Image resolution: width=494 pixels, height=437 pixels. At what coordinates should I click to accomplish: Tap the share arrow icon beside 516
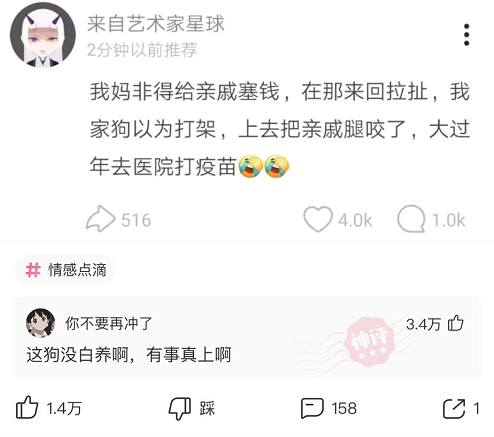pyautogui.click(x=100, y=219)
